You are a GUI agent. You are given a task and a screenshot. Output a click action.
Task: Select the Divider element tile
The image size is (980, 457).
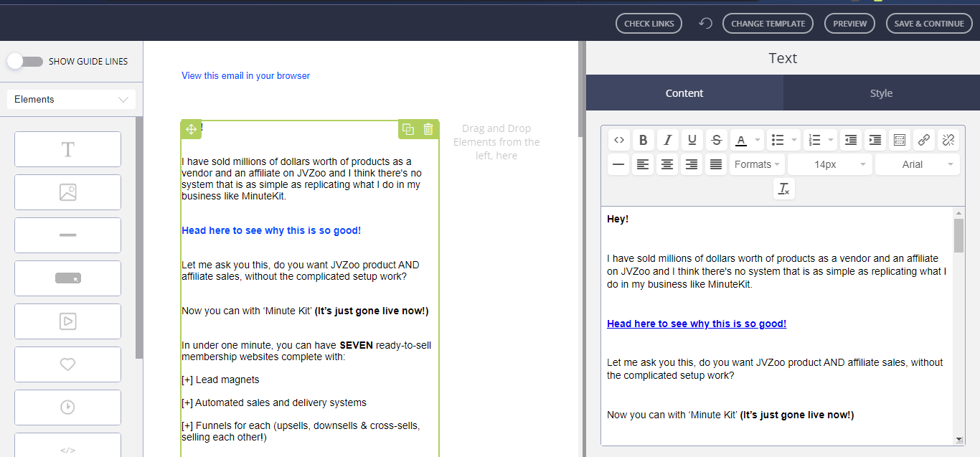[x=68, y=235]
